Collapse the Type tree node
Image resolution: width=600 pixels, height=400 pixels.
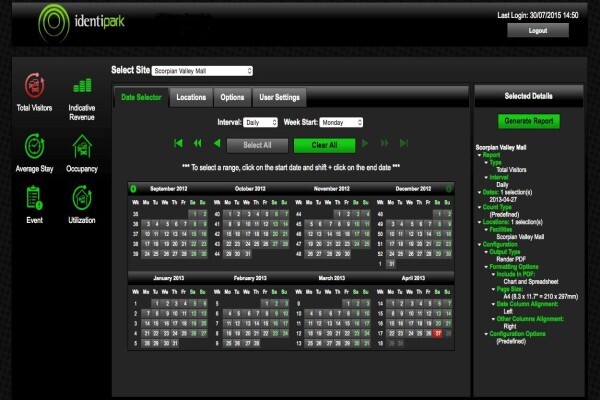click(486, 163)
